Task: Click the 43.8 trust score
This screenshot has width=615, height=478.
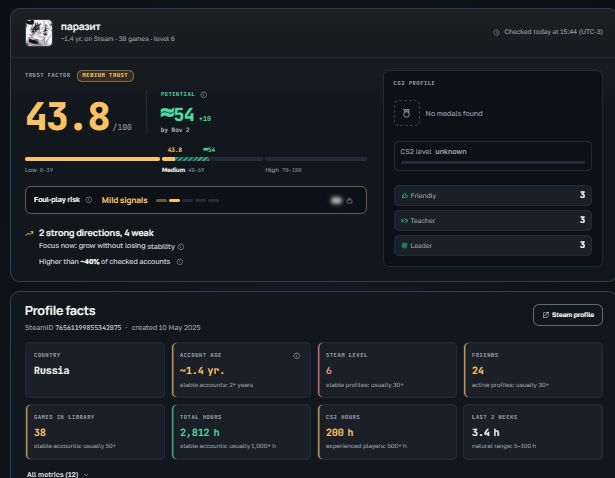Action: (x=67, y=116)
